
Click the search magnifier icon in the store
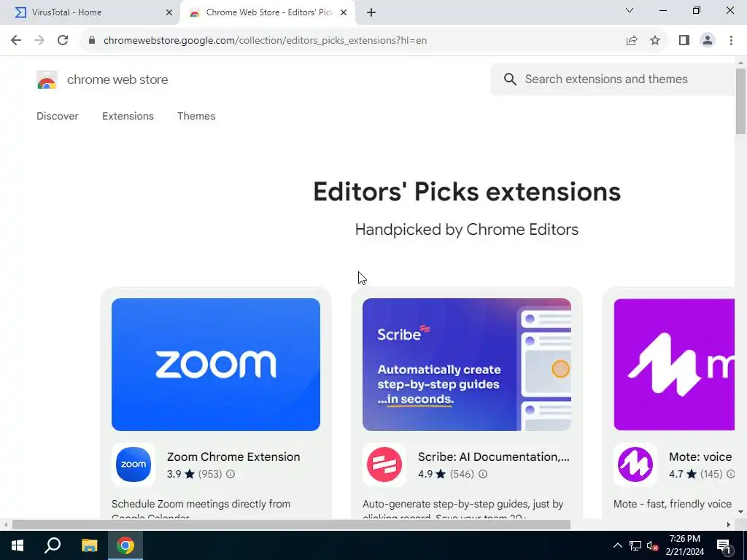[510, 79]
